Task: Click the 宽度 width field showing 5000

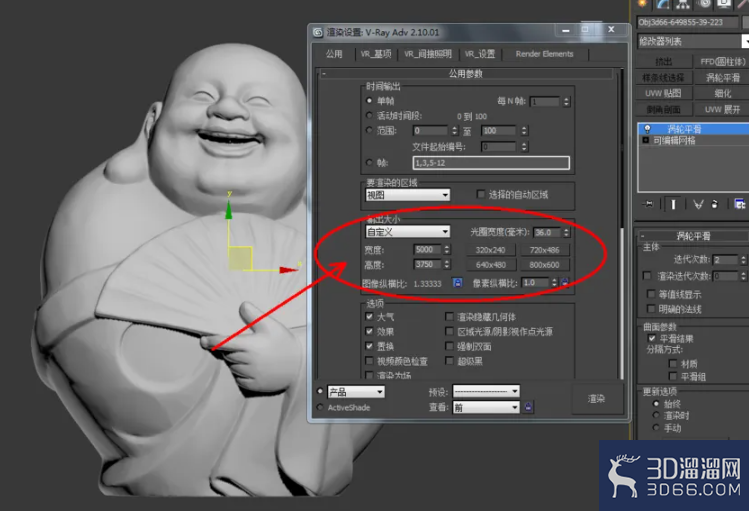Action: point(428,249)
